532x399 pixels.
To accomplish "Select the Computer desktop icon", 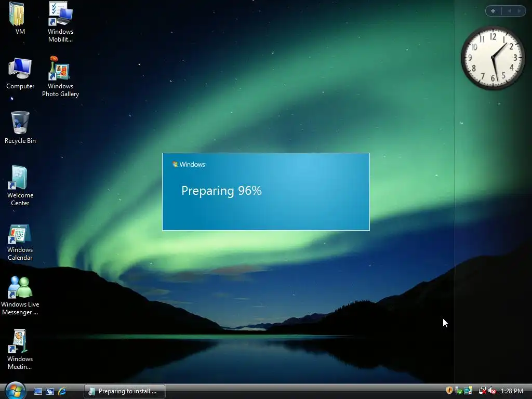I will pyautogui.click(x=20, y=73).
